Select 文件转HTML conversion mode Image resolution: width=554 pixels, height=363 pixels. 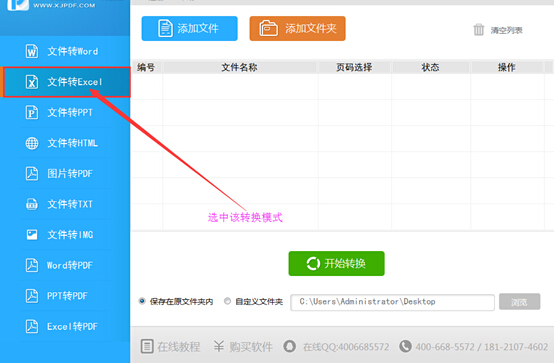[x=65, y=143]
